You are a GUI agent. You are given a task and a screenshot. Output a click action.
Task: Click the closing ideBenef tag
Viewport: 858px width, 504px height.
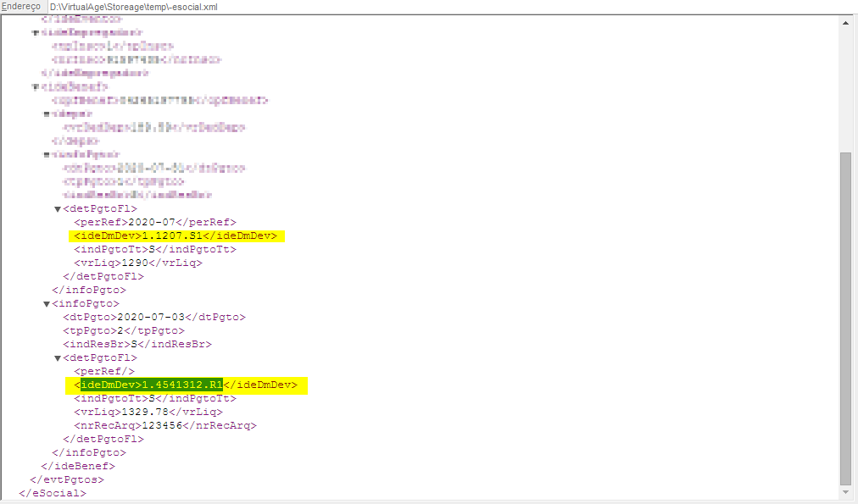(78, 466)
